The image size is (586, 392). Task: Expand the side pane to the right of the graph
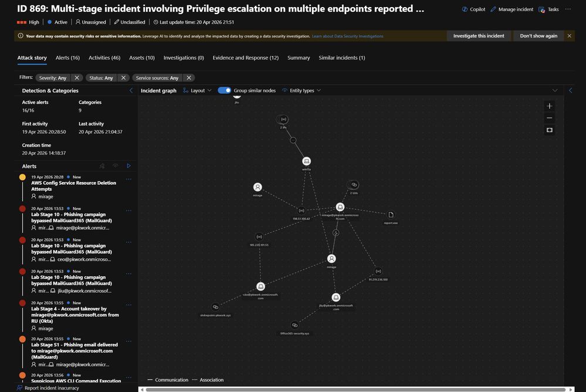[x=570, y=90]
